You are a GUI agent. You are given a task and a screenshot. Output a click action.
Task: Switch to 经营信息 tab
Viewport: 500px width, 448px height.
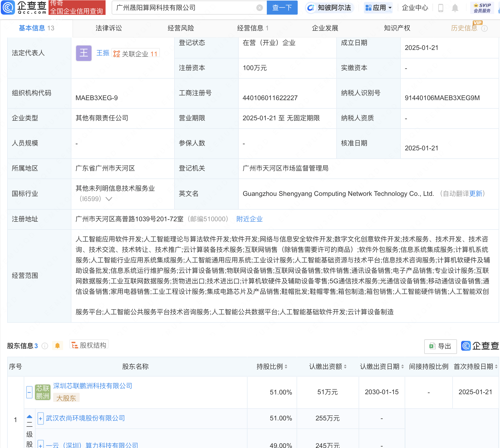[x=253, y=28]
